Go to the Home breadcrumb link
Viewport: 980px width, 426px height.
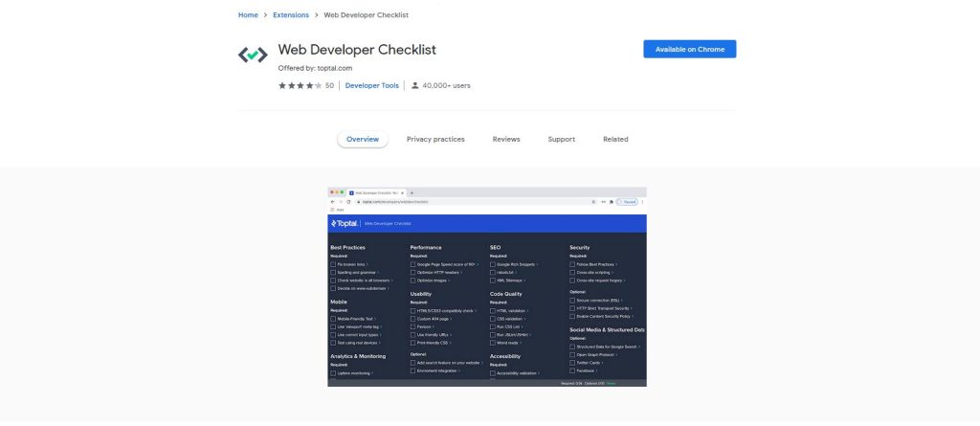pyautogui.click(x=248, y=15)
